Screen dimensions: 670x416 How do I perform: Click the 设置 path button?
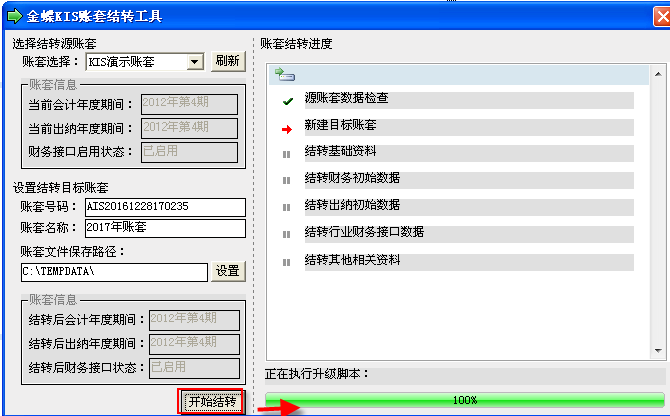coord(228,271)
